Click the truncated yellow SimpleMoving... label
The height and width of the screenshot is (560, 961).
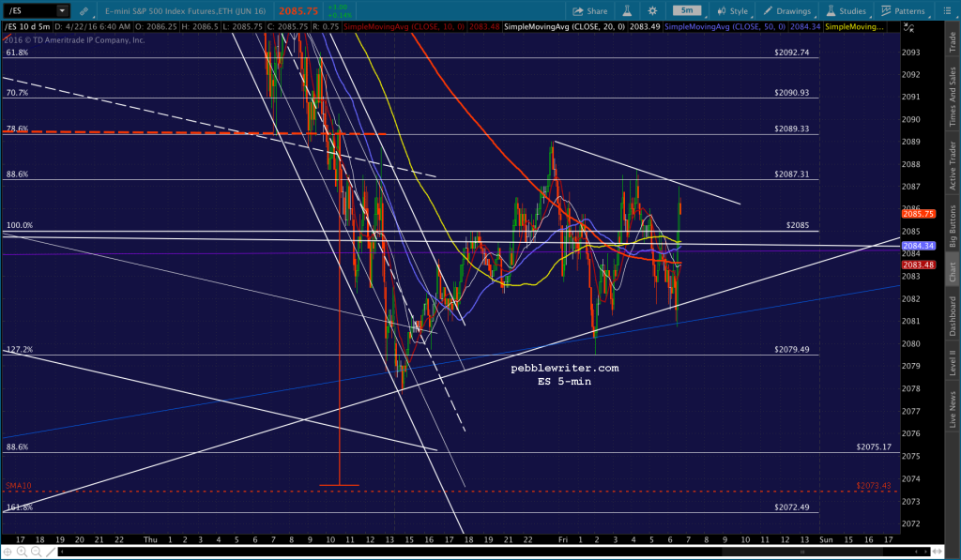[x=854, y=27]
